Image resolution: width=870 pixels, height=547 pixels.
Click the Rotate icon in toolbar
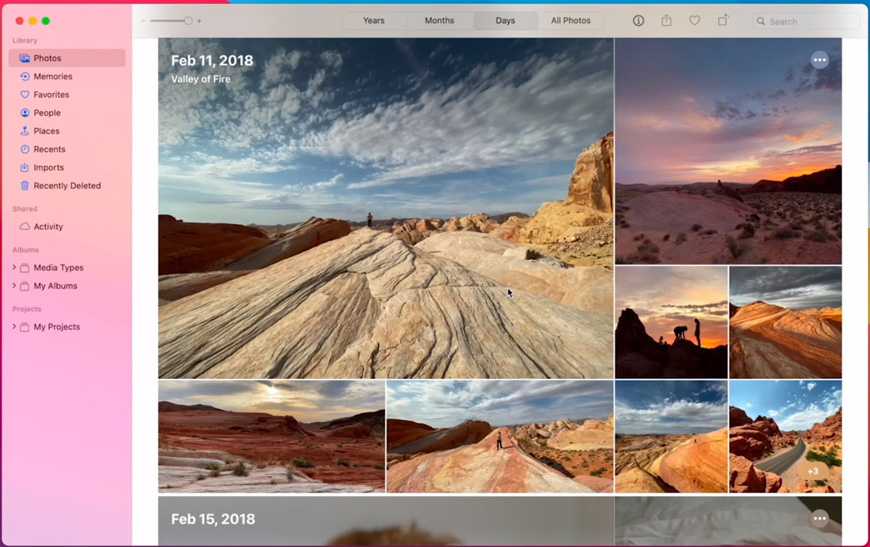coord(723,21)
